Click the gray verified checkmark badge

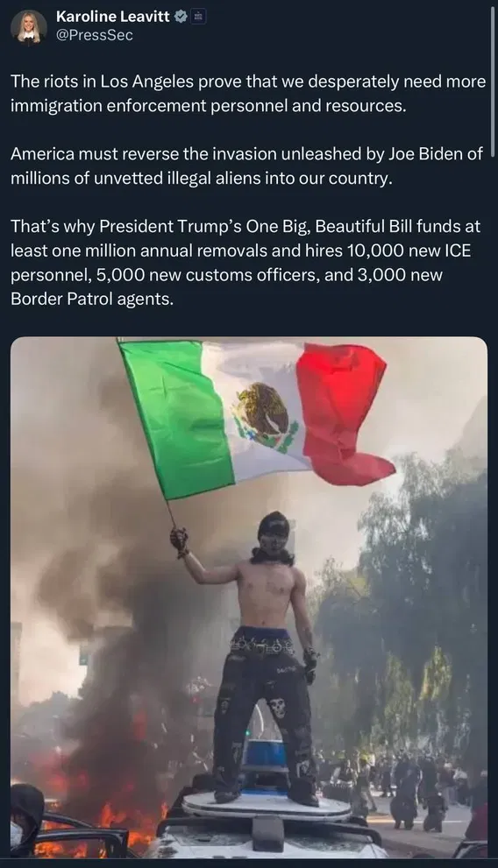(x=180, y=17)
